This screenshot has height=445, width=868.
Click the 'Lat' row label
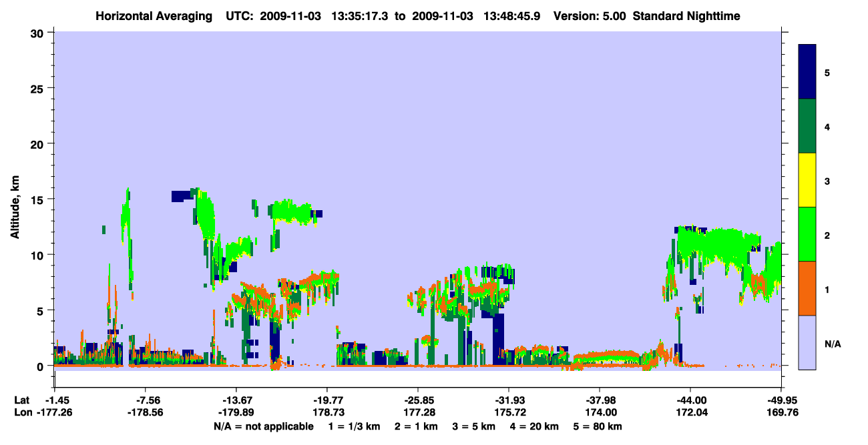[21, 400]
